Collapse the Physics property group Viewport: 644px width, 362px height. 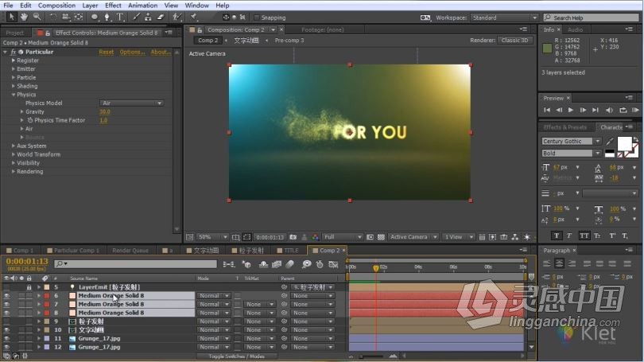point(14,95)
